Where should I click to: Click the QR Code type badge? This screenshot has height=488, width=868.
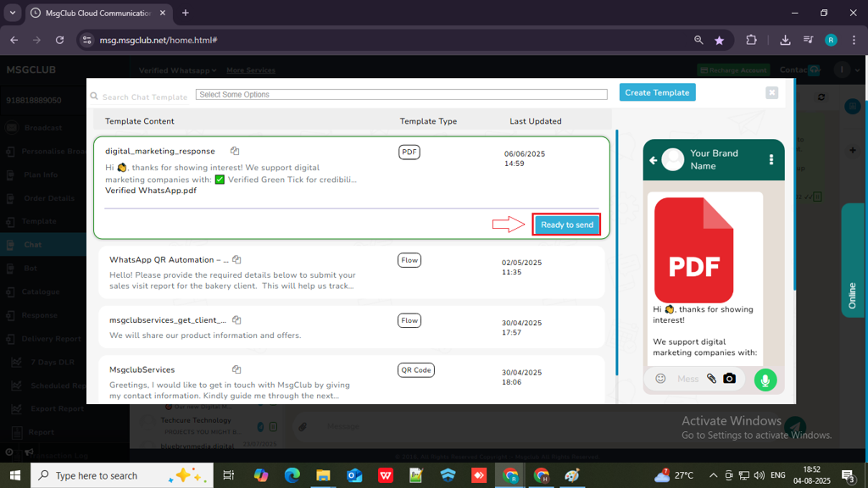click(415, 370)
